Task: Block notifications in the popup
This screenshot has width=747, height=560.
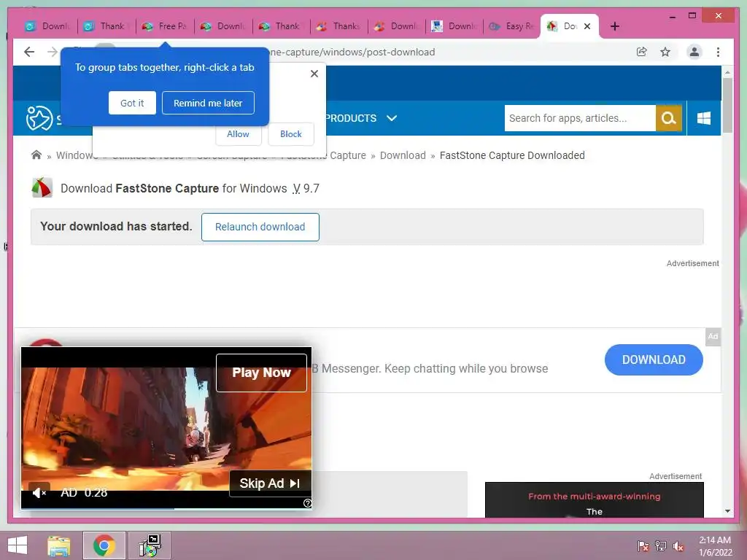Action: click(x=290, y=134)
